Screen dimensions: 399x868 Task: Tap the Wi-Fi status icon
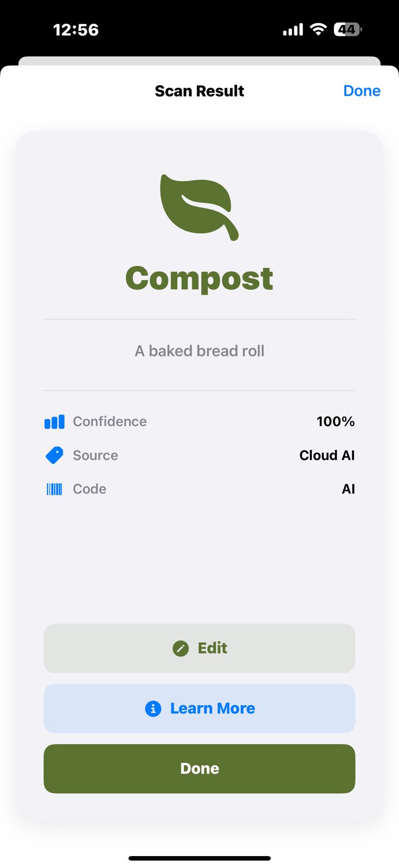click(318, 29)
